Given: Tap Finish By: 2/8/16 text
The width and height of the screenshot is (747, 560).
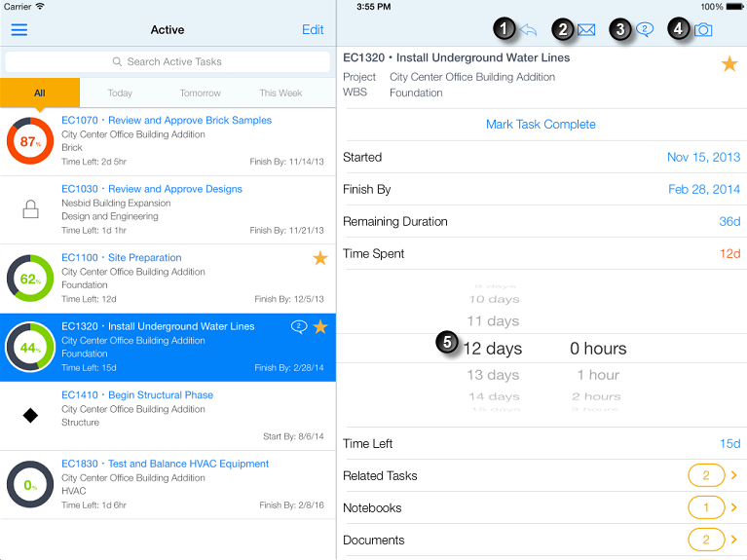Looking at the screenshot, I should point(291,505).
